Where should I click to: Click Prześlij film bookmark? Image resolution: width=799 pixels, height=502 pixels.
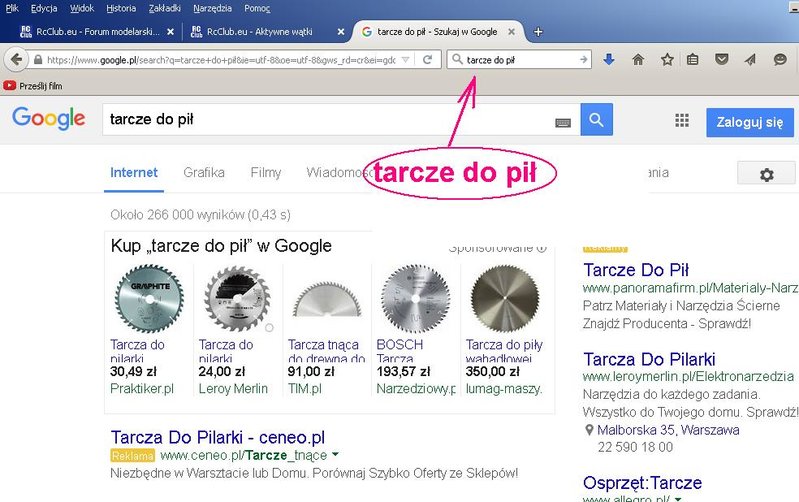pyautogui.click(x=33, y=86)
